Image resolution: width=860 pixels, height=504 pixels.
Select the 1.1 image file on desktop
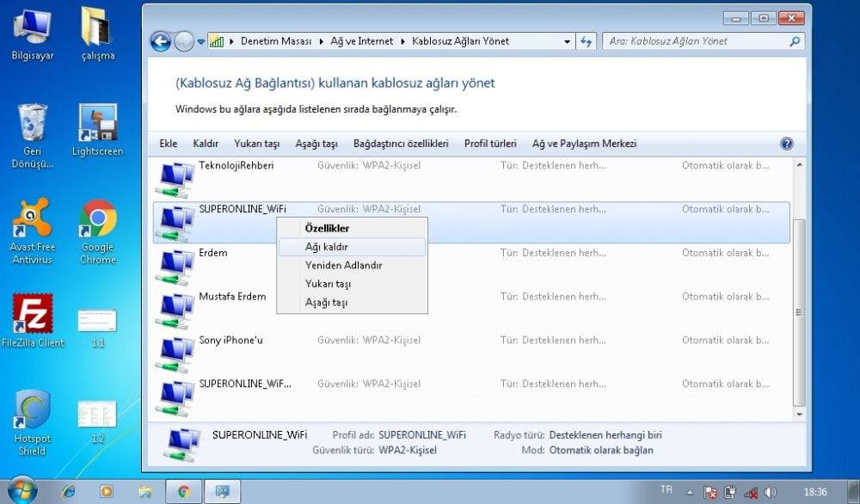click(x=98, y=328)
